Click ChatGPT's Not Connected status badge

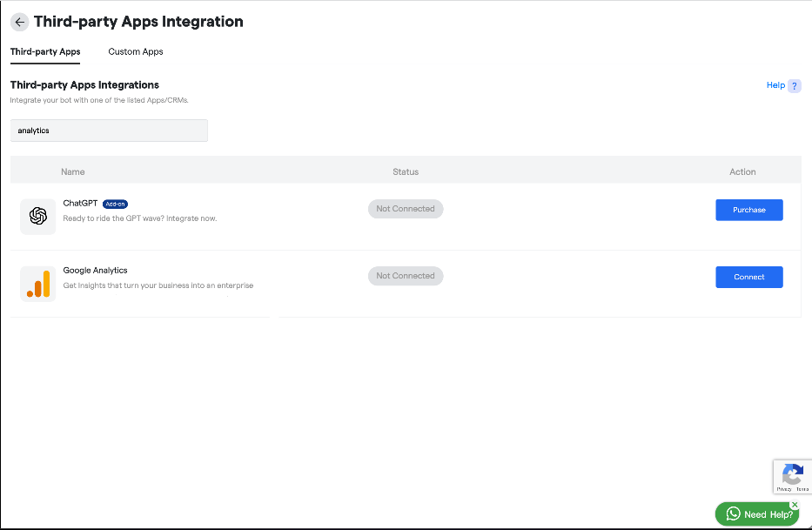pos(406,209)
